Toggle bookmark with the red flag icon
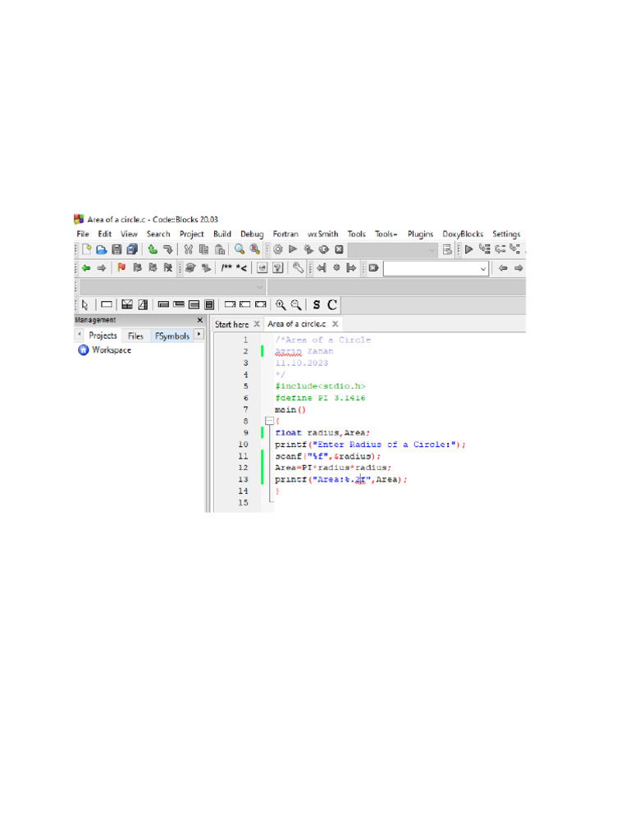The width and height of the screenshot is (630, 840). pos(121,268)
